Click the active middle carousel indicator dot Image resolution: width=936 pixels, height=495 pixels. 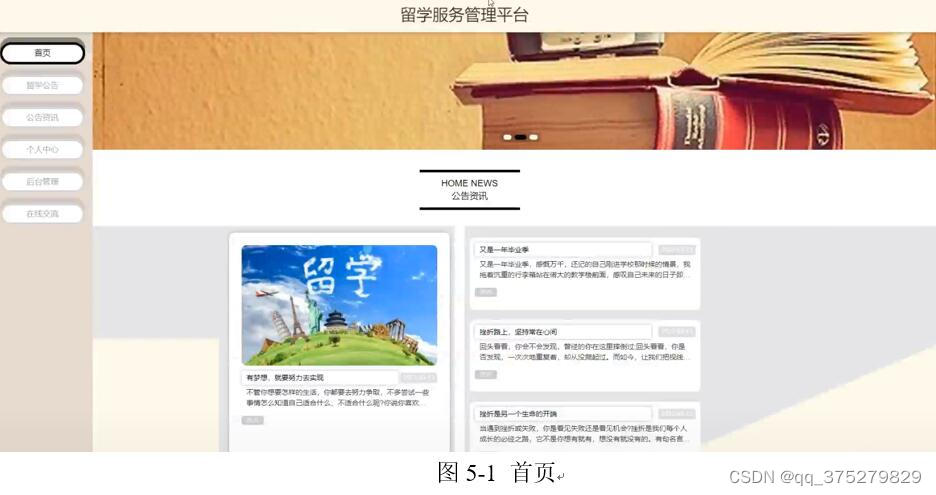[x=521, y=137]
